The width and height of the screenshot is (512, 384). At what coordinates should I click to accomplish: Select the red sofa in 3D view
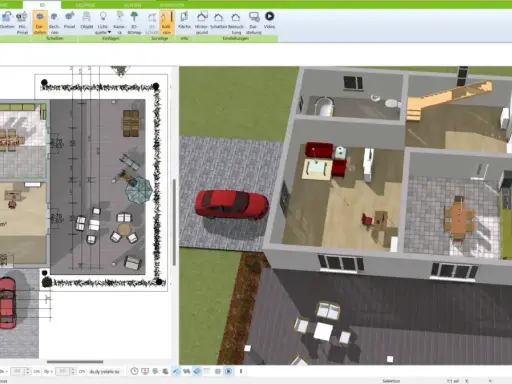pyautogui.click(x=319, y=150)
